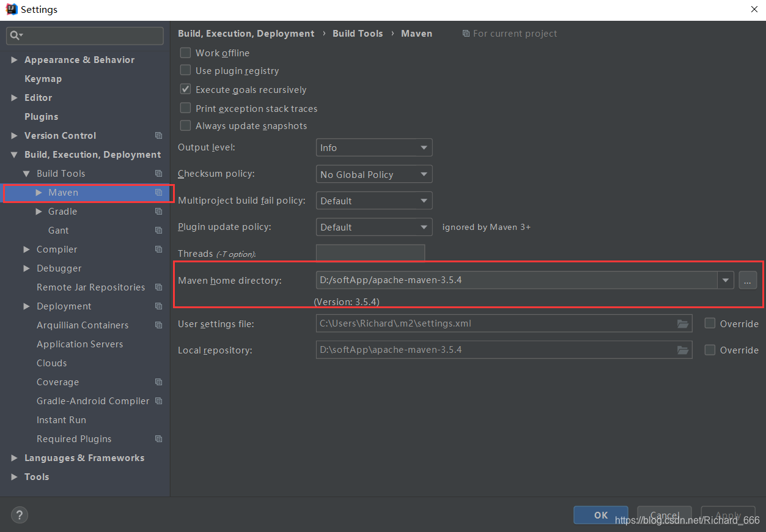Expand the Compiler arrow
This screenshot has width=766, height=532.
click(26, 249)
